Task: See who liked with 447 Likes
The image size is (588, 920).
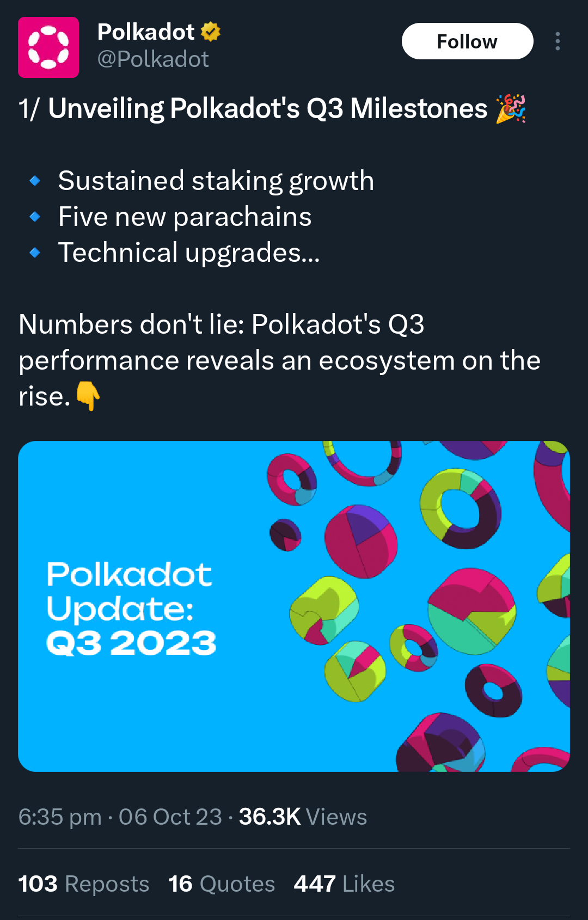Action: [x=344, y=884]
